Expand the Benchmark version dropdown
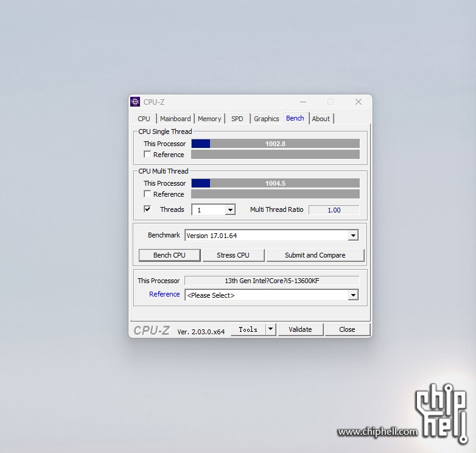Image resolution: width=476 pixels, height=453 pixels. point(353,235)
